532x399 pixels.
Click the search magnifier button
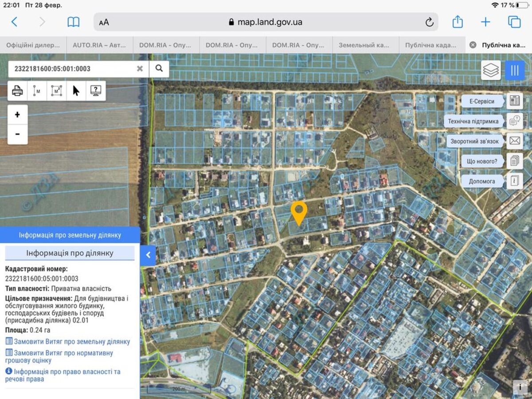[159, 69]
